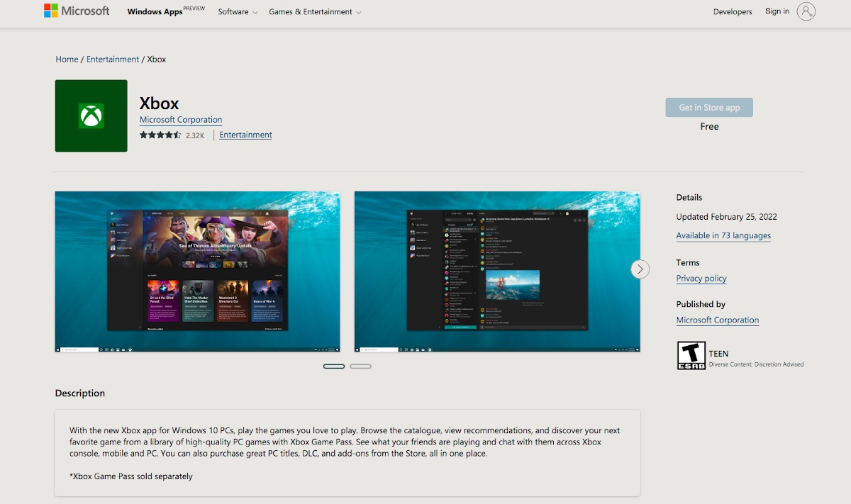This screenshot has height=504, width=851.
Task: Click the ESRB Teen rating badge
Action: tap(691, 356)
